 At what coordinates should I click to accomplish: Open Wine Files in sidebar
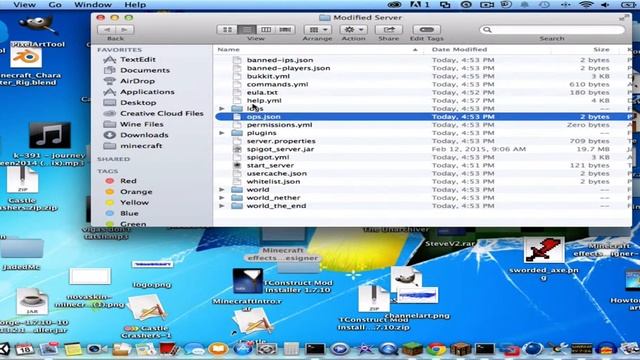(x=142, y=124)
